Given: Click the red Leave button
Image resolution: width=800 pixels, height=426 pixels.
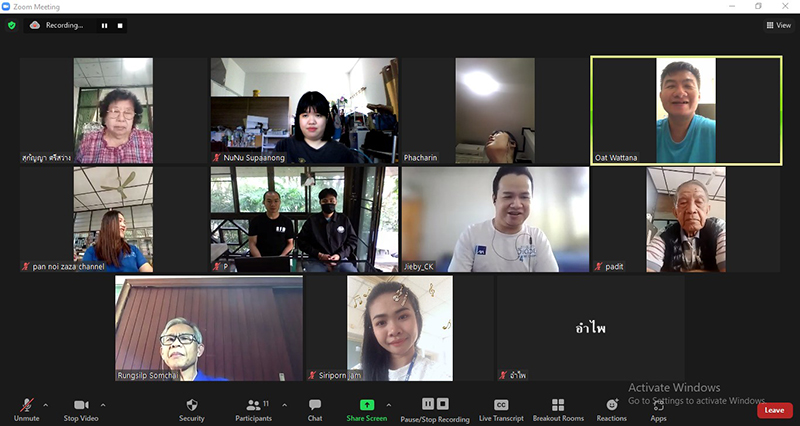Looking at the screenshot, I should (774, 410).
